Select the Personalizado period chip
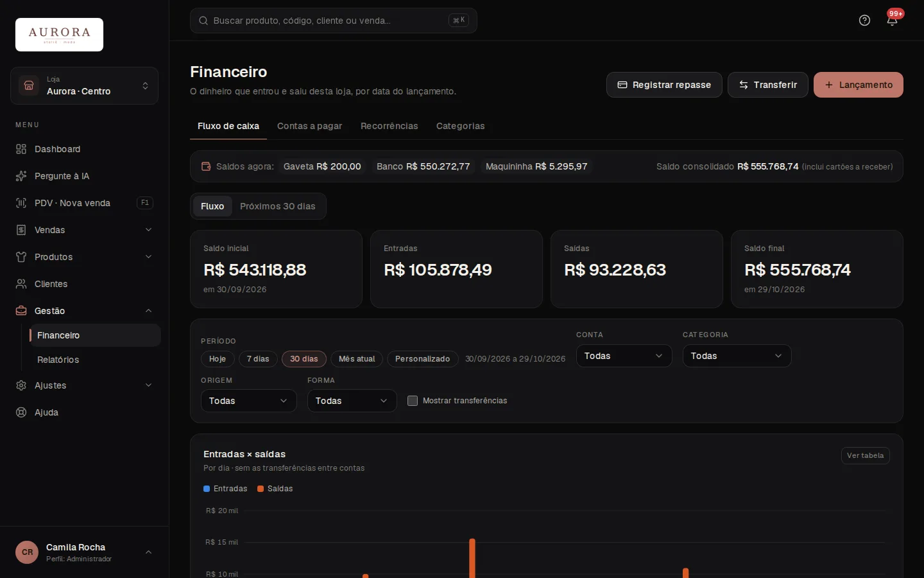This screenshot has height=578, width=924. point(422,359)
